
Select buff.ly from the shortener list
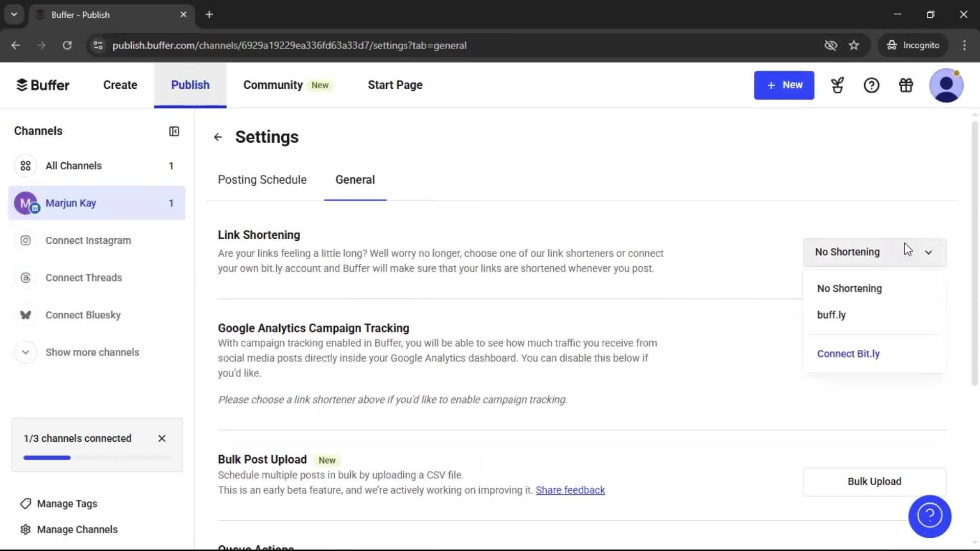click(x=831, y=315)
